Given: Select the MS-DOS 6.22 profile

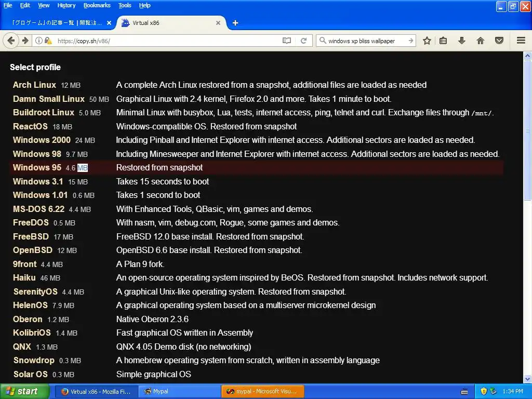Looking at the screenshot, I should [38, 209].
